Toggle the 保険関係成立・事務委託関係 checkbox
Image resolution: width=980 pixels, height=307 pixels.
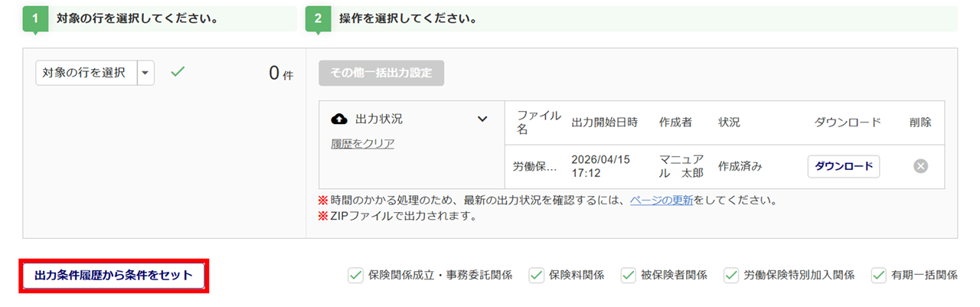pyautogui.click(x=355, y=275)
